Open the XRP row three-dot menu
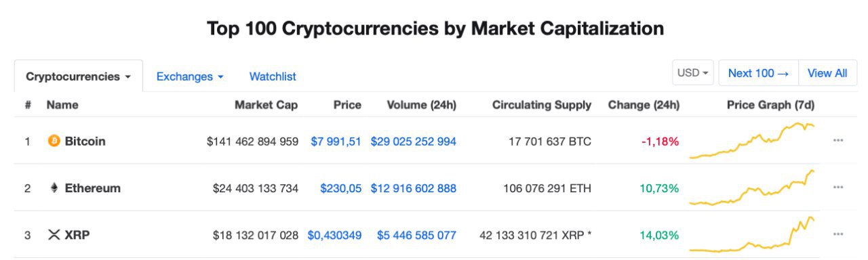Image resolution: width=868 pixels, height=260 pixels. point(838,235)
